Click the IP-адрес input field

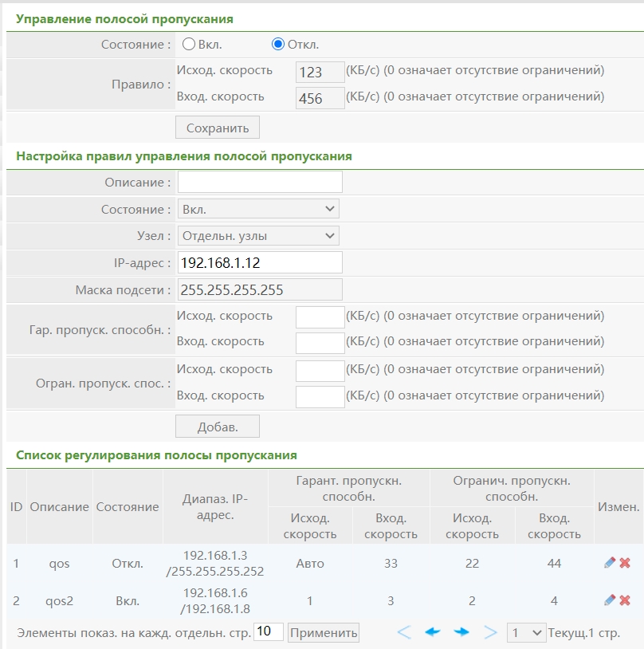[x=260, y=262]
